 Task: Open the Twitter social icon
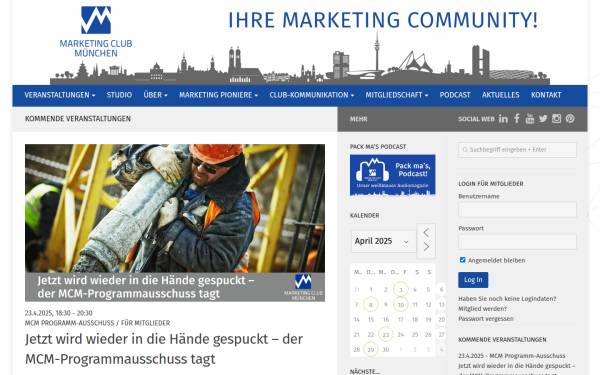coord(543,119)
